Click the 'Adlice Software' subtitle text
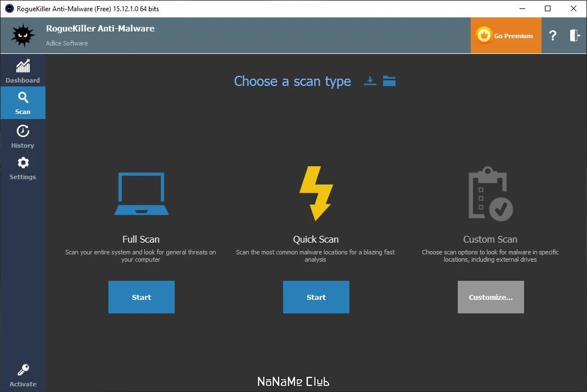Screen dimensions: 587x392 [x=67, y=43]
